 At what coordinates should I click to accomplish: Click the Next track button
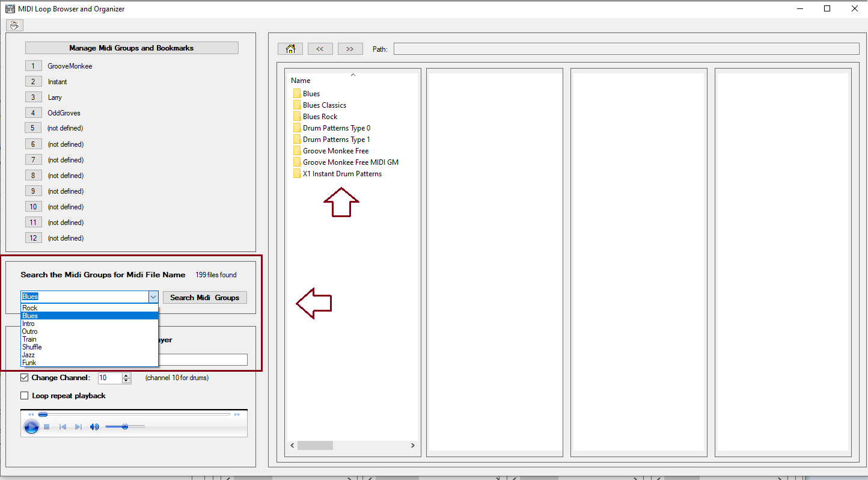78,427
